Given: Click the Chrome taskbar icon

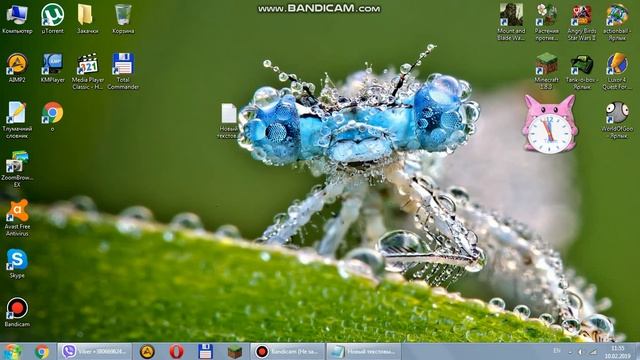Looking at the screenshot, I should (x=42, y=351).
